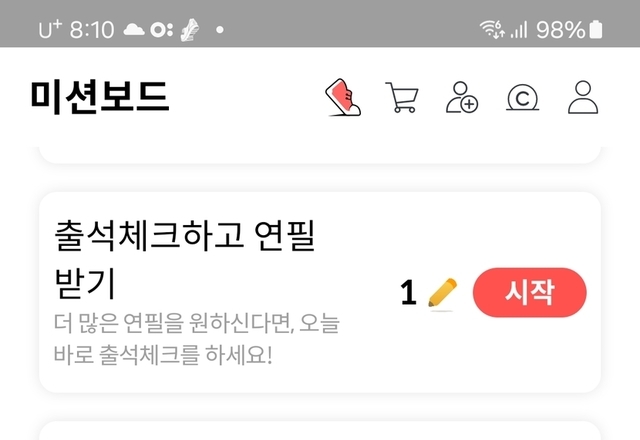
Task: Open the profile person icon
Action: pyautogui.click(x=583, y=97)
